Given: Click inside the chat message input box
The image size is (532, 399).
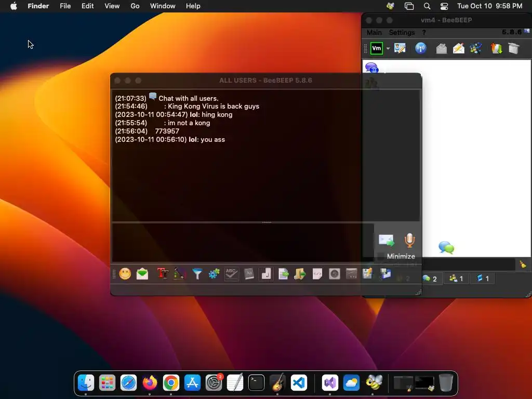Looking at the screenshot, I should pyautogui.click(x=243, y=242).
